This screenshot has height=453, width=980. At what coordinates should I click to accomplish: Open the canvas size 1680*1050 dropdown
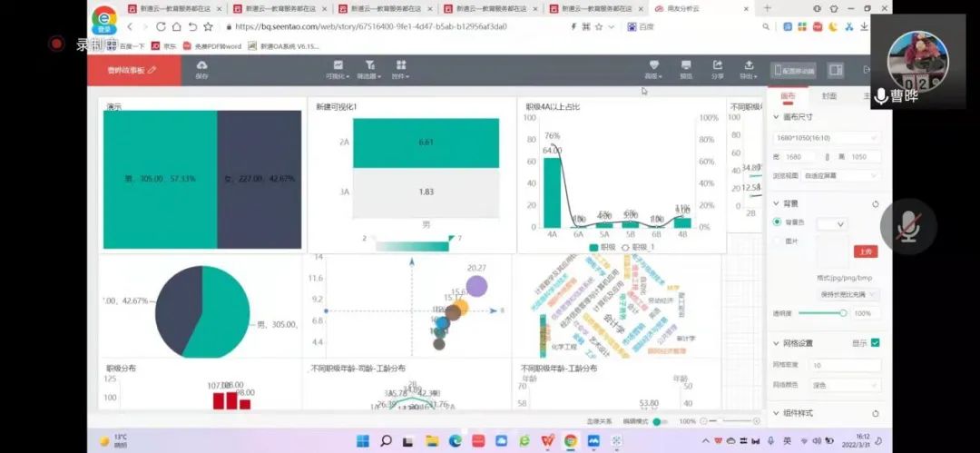[x=827, y=138]
